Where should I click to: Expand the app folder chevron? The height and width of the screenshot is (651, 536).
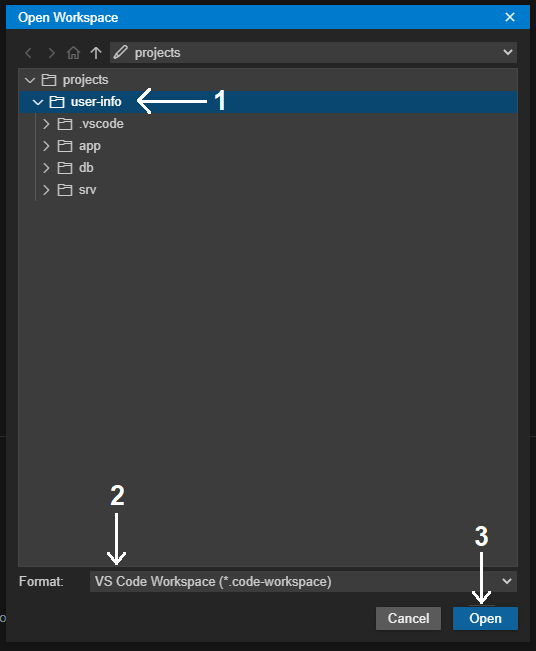[46, 146]
